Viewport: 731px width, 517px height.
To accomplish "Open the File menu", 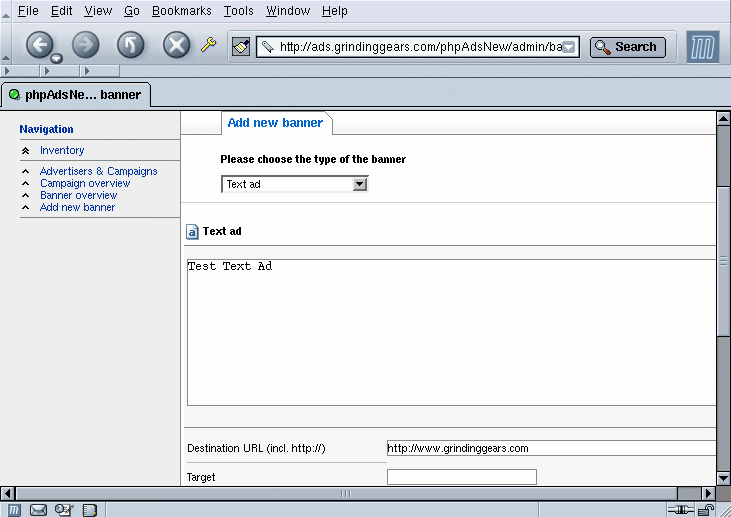I will click(28, 11).
